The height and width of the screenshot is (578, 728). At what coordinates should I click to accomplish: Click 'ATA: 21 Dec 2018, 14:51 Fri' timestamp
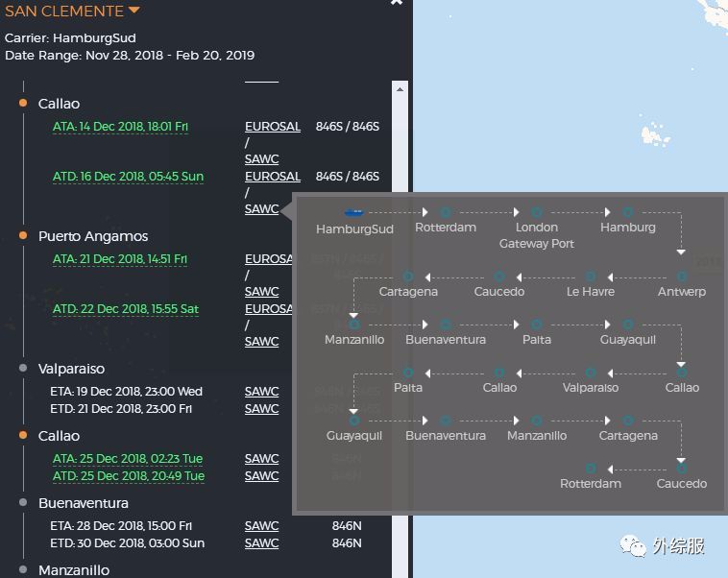(x=120, y=259)
